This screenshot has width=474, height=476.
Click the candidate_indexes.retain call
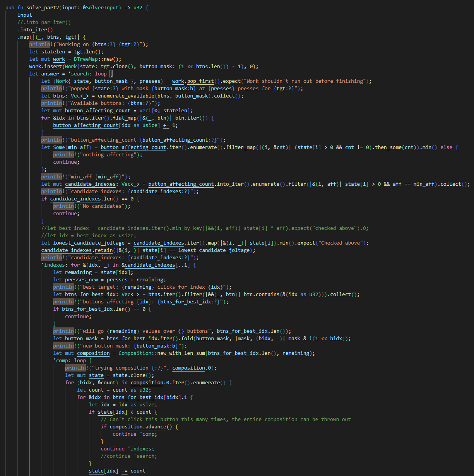point(77,250)
